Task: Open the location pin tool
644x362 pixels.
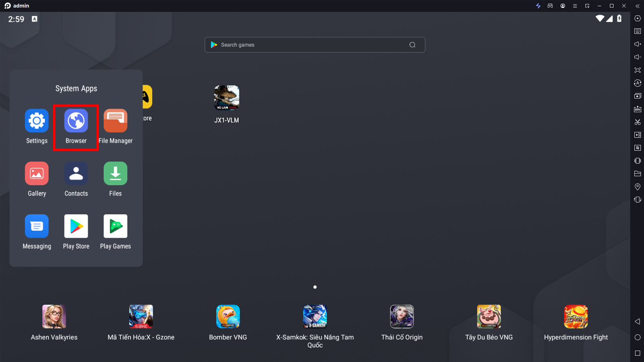Action: coord(638,187)
